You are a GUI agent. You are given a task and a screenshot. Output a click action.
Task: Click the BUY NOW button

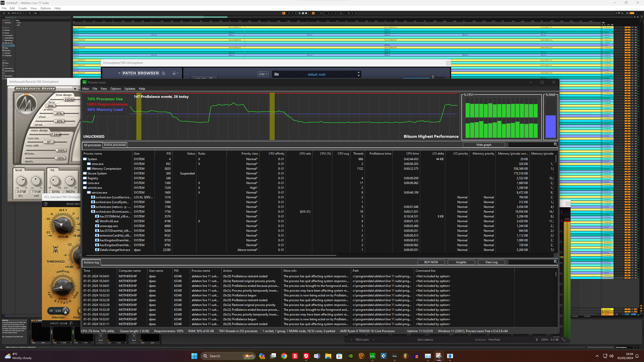[x=431, y=262]
